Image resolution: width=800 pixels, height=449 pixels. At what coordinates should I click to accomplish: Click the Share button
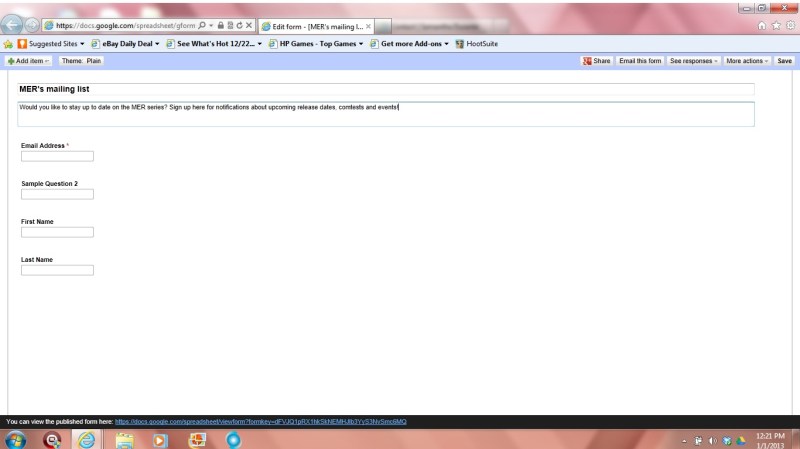pyautogui.click(x=597, y=61)
